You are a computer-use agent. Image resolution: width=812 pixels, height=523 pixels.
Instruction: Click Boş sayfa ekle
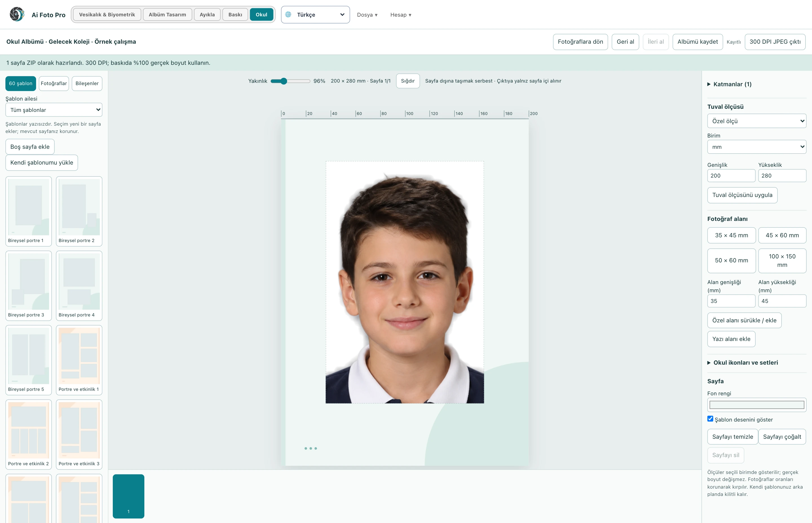[x=30, y=147]
